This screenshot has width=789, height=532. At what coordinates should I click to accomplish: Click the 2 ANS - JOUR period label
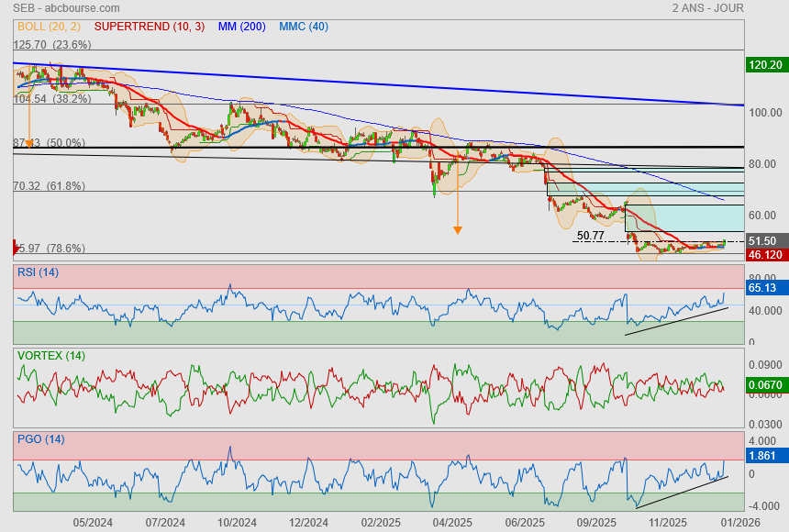(x=707, y=8)
